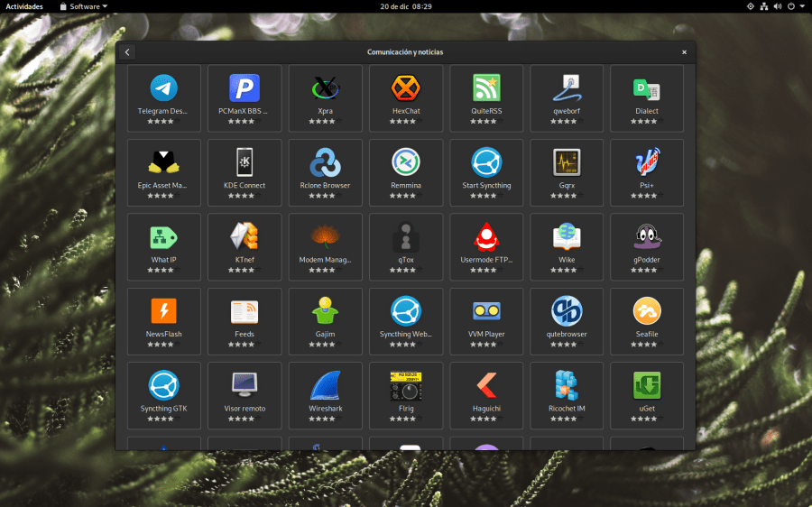The height and width of the screenshot is (507, 812).
Task: Expand the Software application menu
Action: [83, 6]
